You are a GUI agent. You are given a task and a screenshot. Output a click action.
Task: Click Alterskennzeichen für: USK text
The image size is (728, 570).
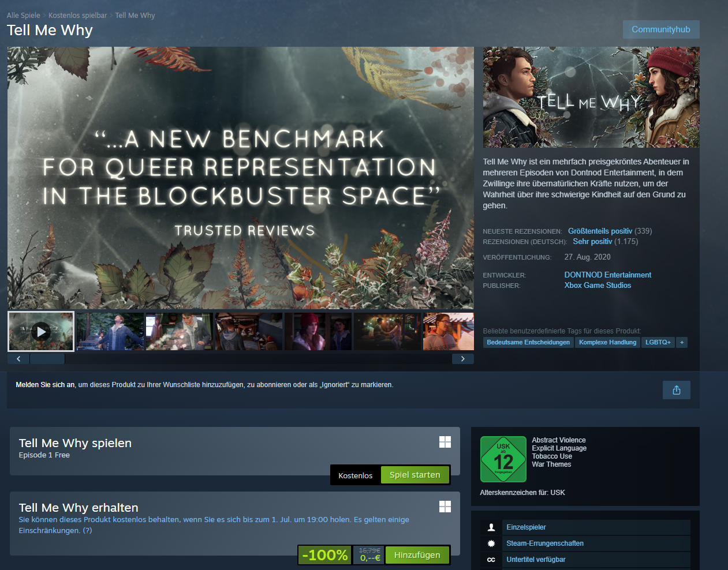click(522, 493)
